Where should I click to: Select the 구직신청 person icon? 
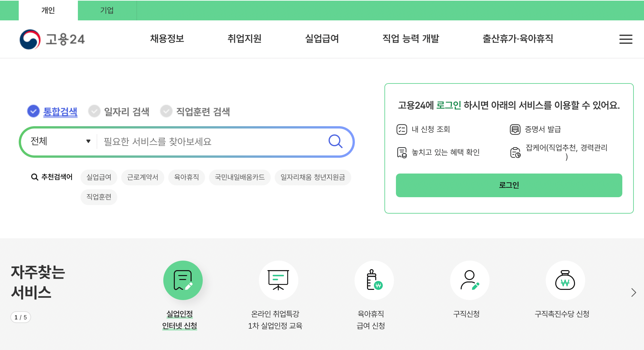[x=470, y=280]
